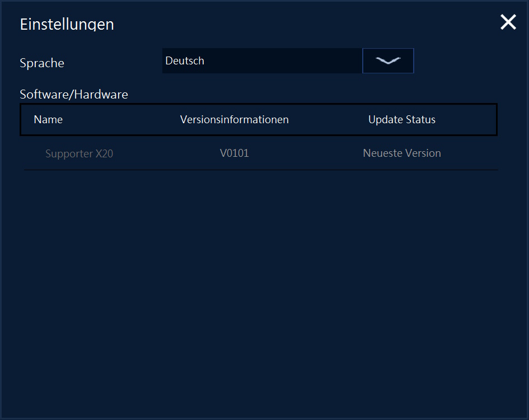Click the table header area right of Update Status
Screen dimensions: 529x420
pos(467,120)
